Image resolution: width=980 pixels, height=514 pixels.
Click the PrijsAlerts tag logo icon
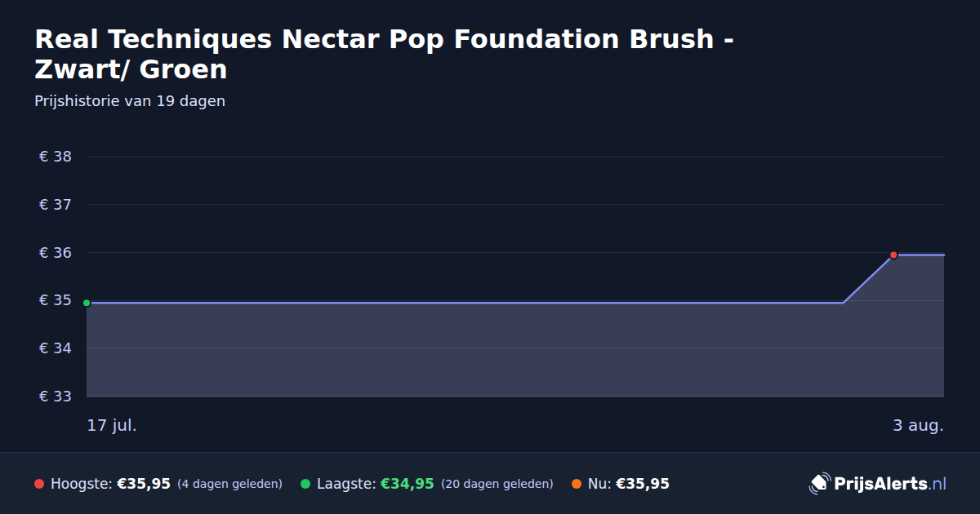[x=819, y=484]
